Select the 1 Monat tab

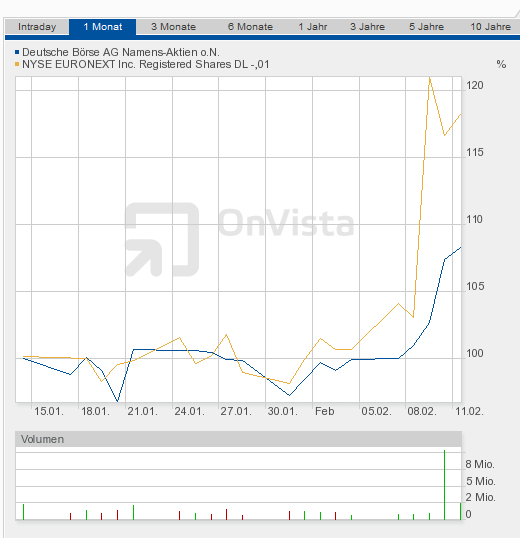pyautogui.click(x=103, y=27)
